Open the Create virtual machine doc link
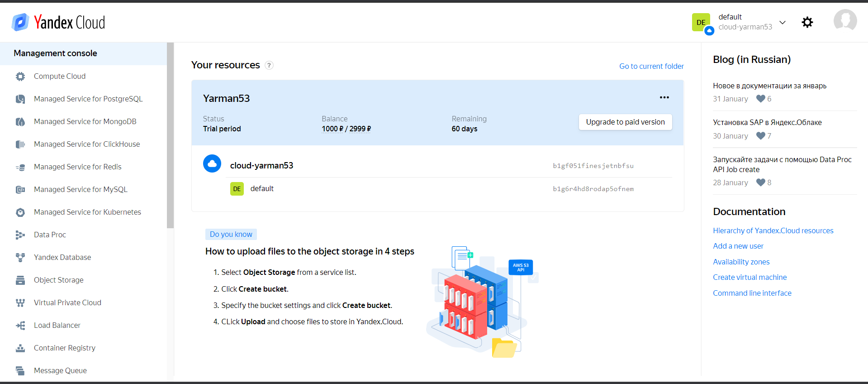This screenshot has height=384, width=868. pos(749,277)
